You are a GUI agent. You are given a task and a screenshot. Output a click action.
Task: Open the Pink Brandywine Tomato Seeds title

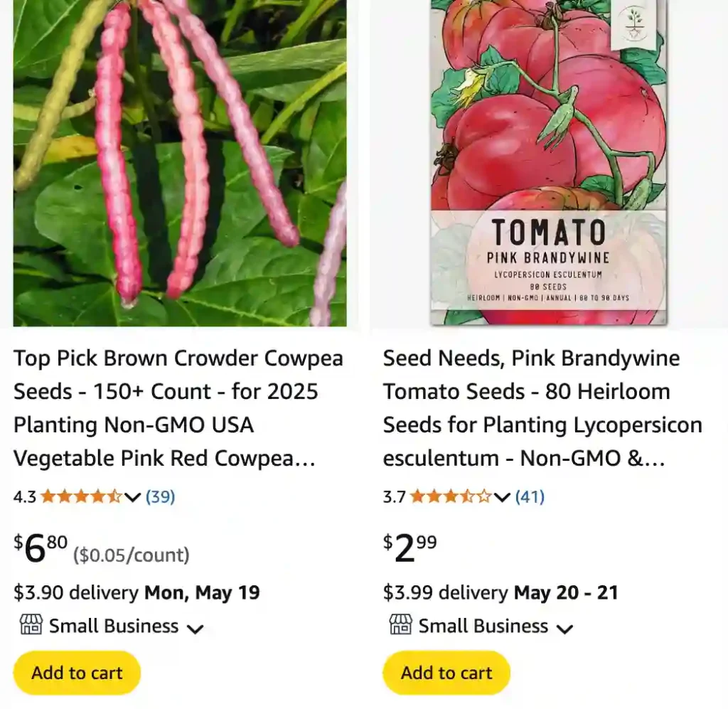[542, 408]
